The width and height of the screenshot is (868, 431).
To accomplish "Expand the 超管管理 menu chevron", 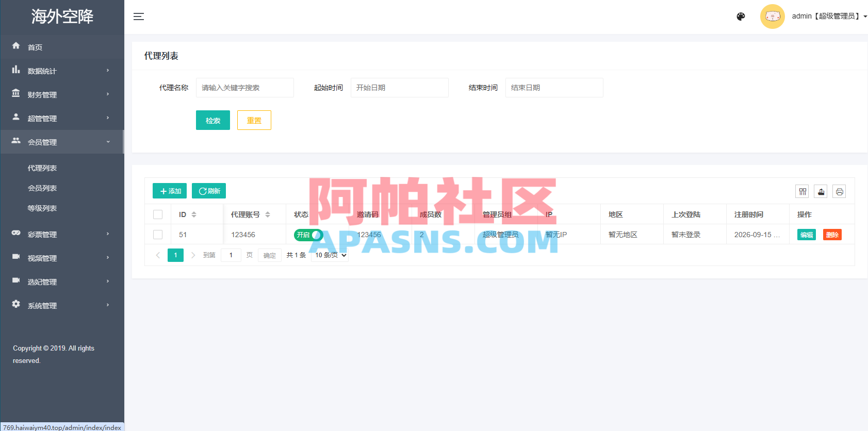I will [x=108, y=118].
